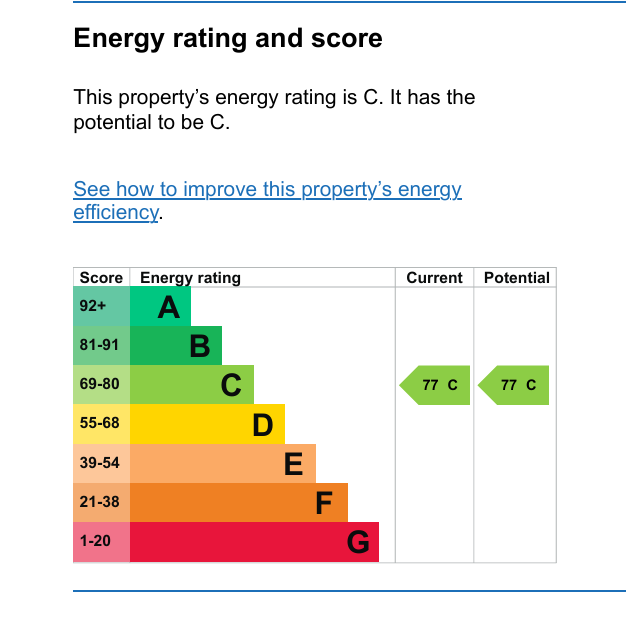Select the dark orange F rating bar
The width and height of the screenshot is (626, 632).
pos(239,503)
